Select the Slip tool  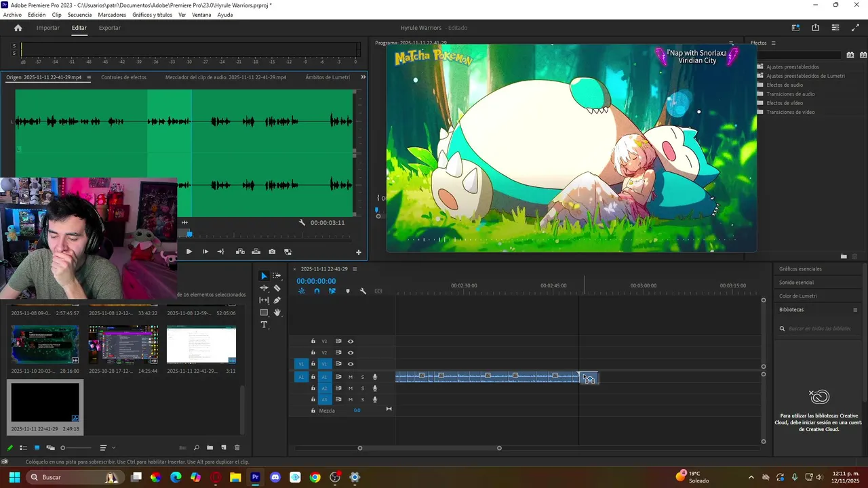tap(264, 300)
